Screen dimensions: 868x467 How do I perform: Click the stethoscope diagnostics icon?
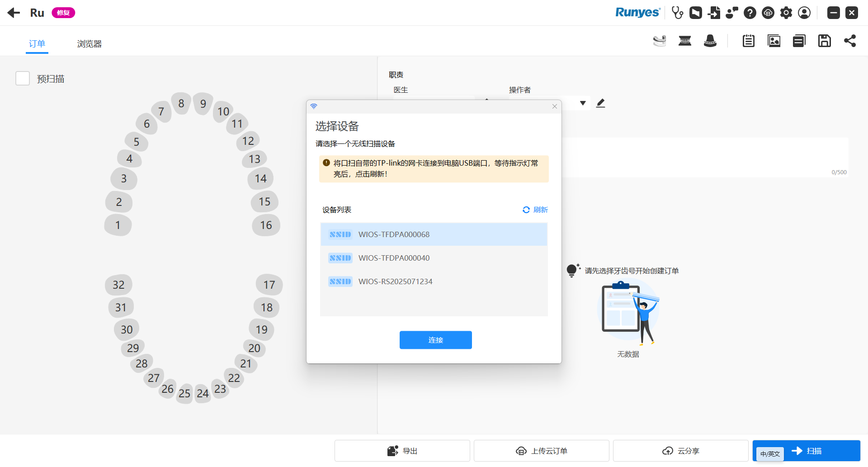pos(677,13)
